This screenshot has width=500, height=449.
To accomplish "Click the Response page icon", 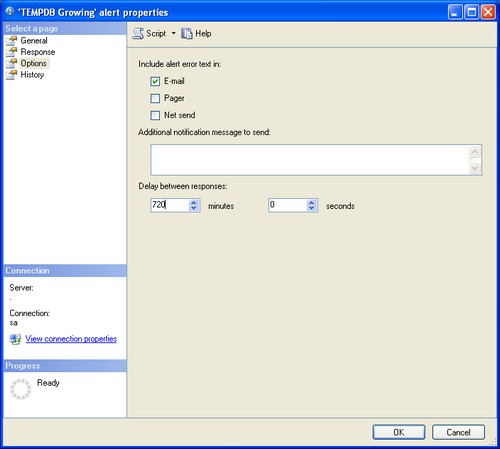I will (x=12, y=52).
